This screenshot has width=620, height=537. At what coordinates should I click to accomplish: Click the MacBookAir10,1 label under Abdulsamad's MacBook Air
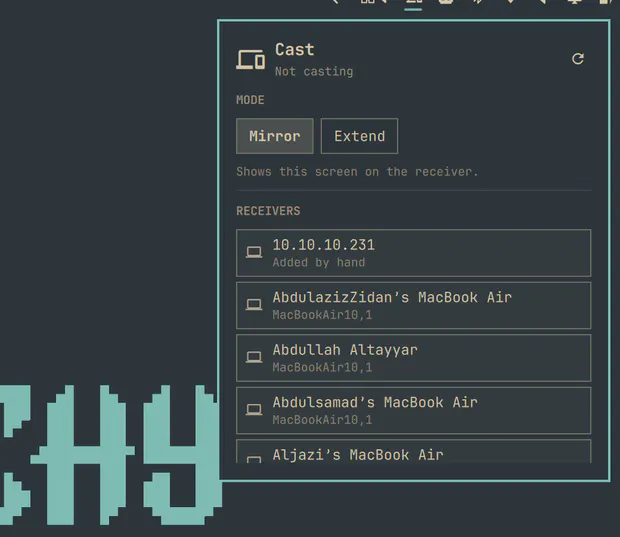click(322, 420)
